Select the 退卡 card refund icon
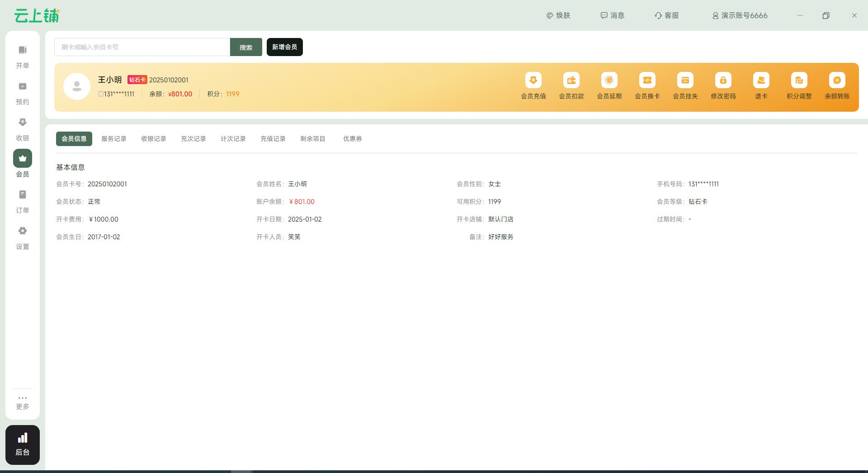 click(761, 80)
